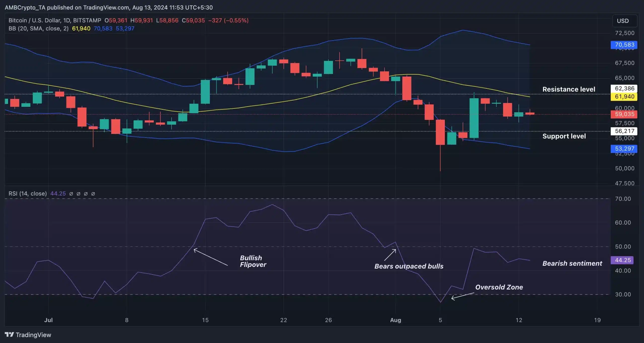Click the 56,217 support price label
644x343 pixels.
coord(624,131)
